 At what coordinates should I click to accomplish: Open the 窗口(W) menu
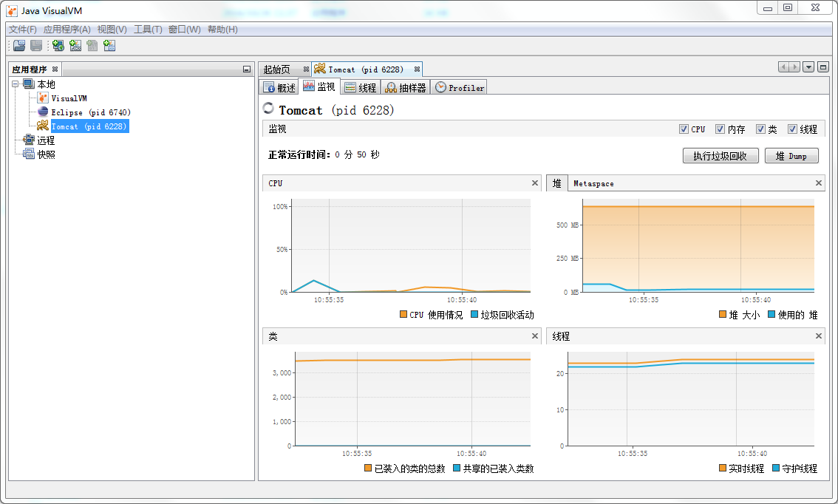tap(185, 30)
